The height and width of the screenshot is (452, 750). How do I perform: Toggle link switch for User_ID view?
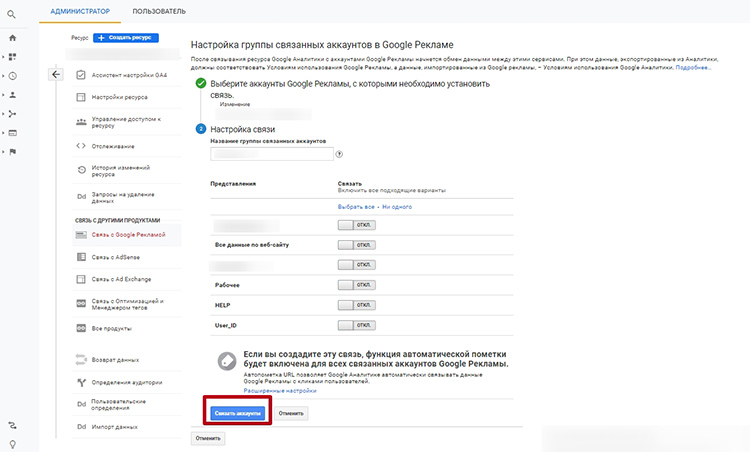356,325
